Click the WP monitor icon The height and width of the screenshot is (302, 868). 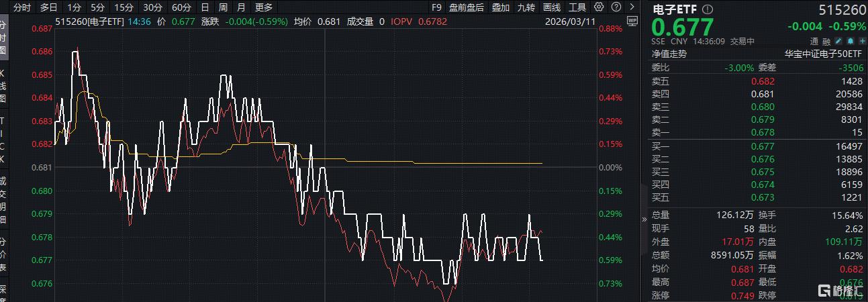pyautogui.click(x=631, y=21)
